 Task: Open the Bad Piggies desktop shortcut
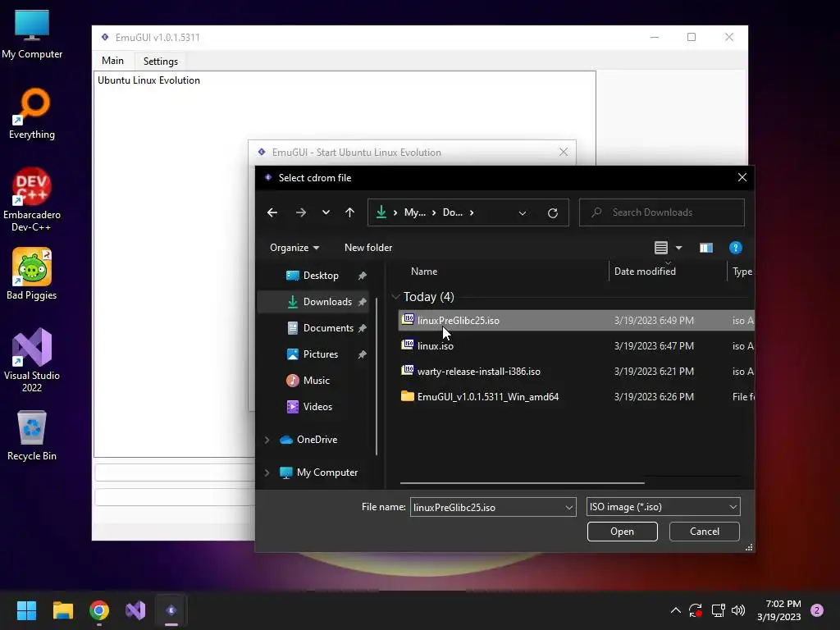click(32, 274)
